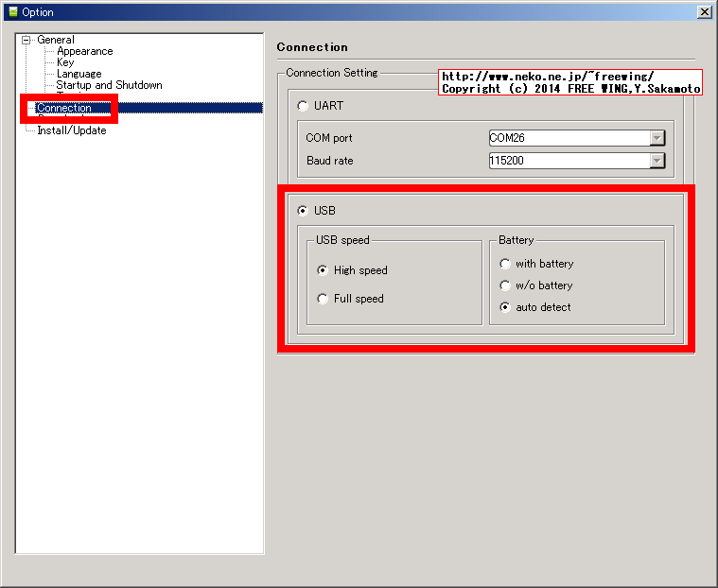The width and height of the screenshot is (718, 588).
Task: Open Startup and Shutdown settings
Action: [109, 85]
